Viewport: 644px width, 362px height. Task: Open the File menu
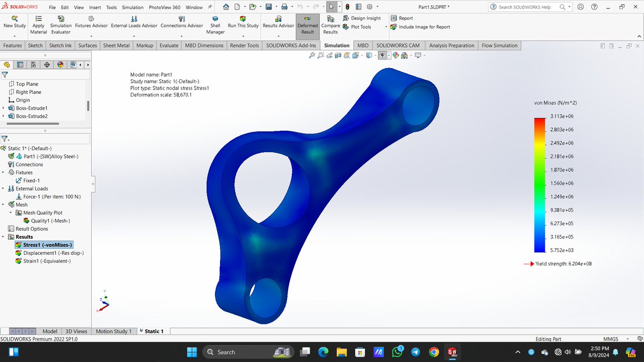coord(52,8)
